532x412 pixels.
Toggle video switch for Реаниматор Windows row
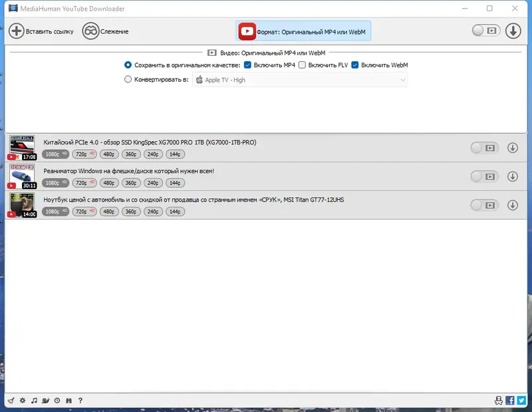[485, 176]
